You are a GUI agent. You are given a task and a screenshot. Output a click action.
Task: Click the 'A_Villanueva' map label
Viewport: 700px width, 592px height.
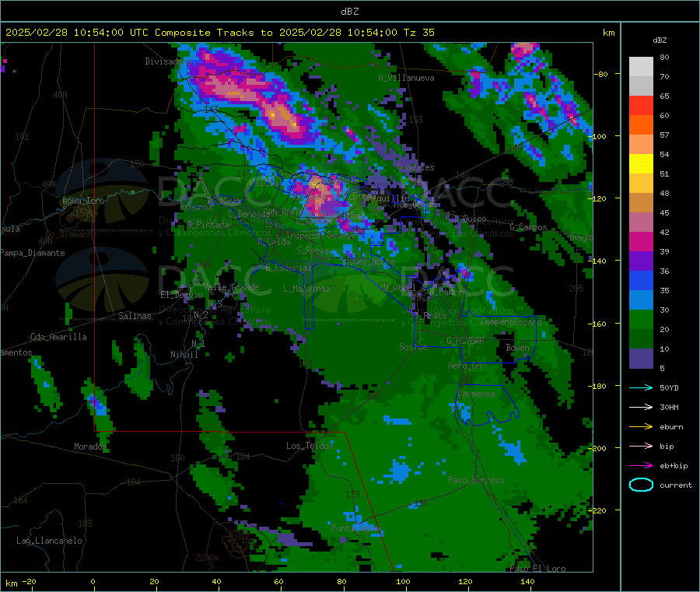click(x=406, y=78)
